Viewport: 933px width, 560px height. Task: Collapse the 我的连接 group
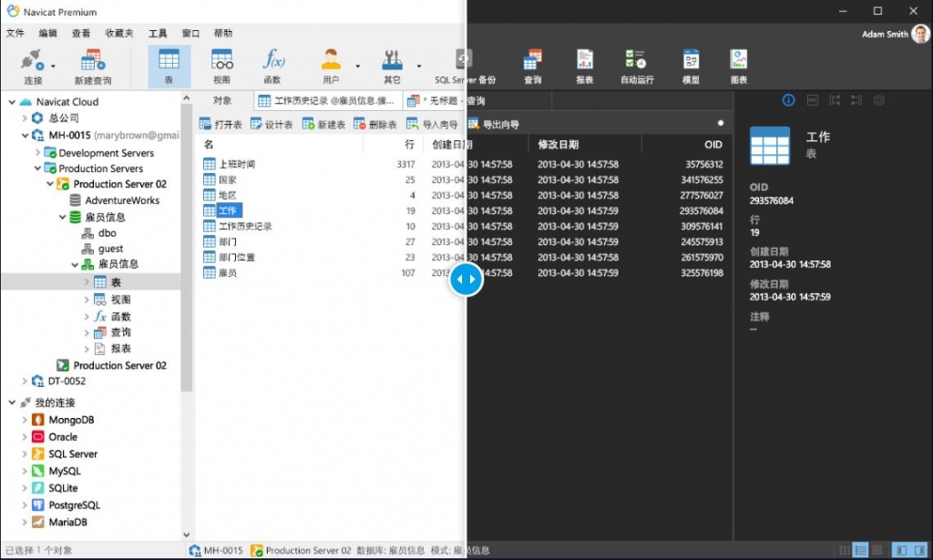pos(11,403)
